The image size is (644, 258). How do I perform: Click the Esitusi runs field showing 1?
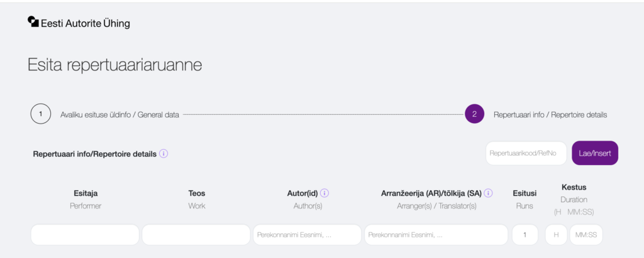pyautogui.click(x=525, y=235)
